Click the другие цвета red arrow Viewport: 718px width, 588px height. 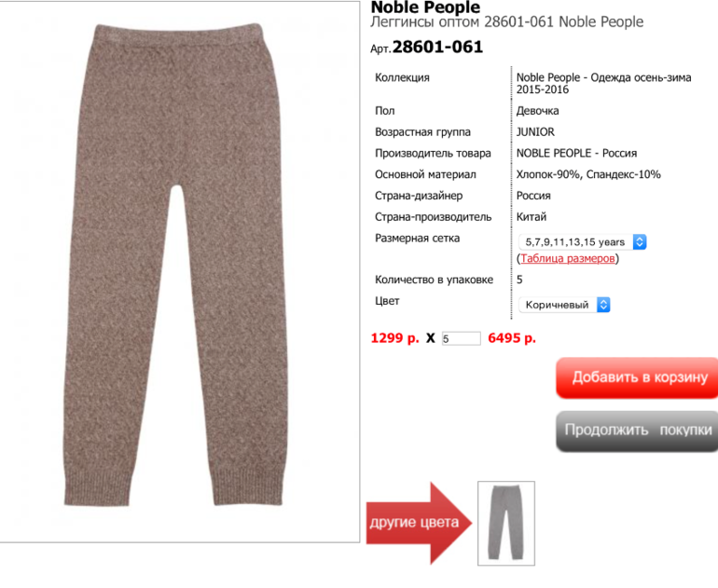[x=419, y=523]
